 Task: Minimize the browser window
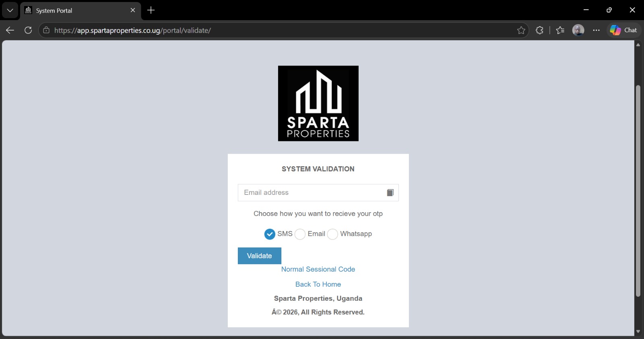coord(586,10)
